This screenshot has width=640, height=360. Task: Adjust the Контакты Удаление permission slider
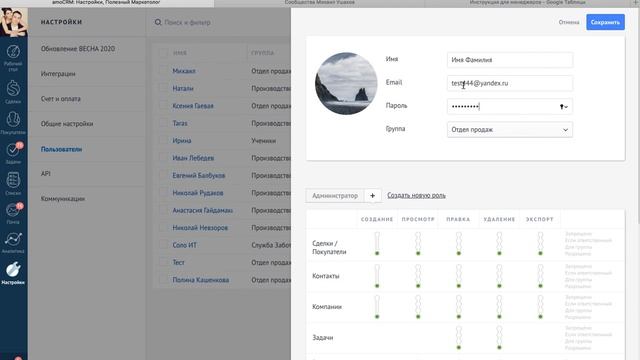point(499,276)
